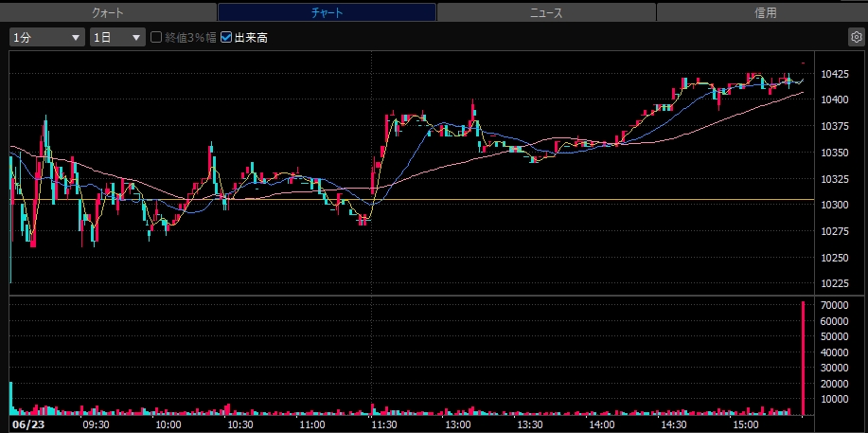Click the 10000 volume axis label
The image size is (868, 433).
click(x=835, y=399)
